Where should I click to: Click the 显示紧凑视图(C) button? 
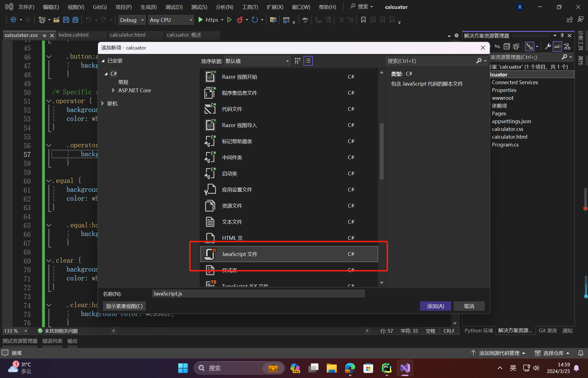(124, 306)
